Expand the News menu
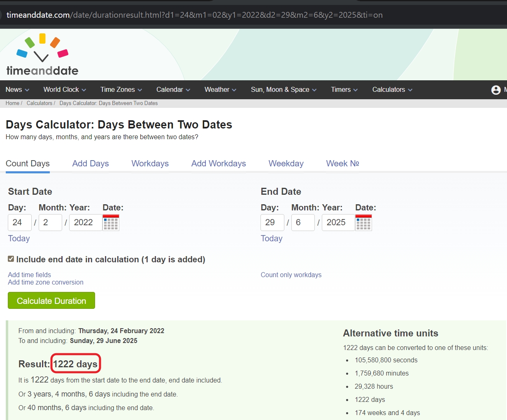The height and width of the screenshot is (420, 507). 17,89
